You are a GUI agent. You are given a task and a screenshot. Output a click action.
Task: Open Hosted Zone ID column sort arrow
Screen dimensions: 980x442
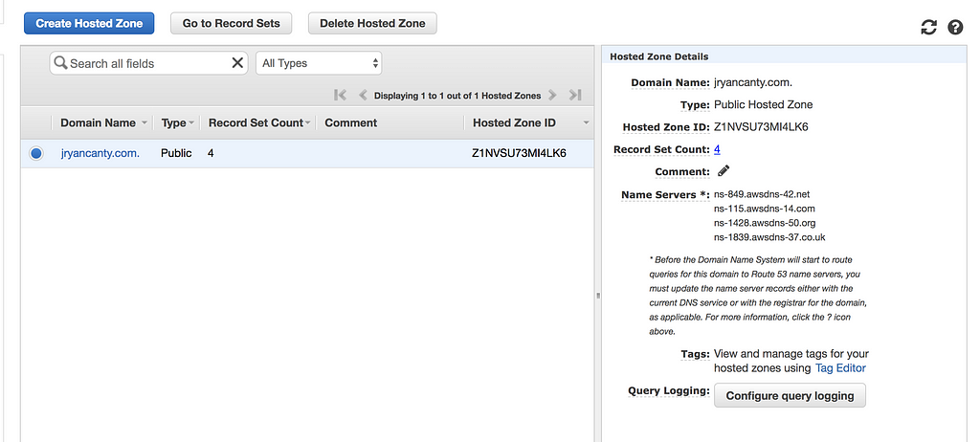coord(586,123)
